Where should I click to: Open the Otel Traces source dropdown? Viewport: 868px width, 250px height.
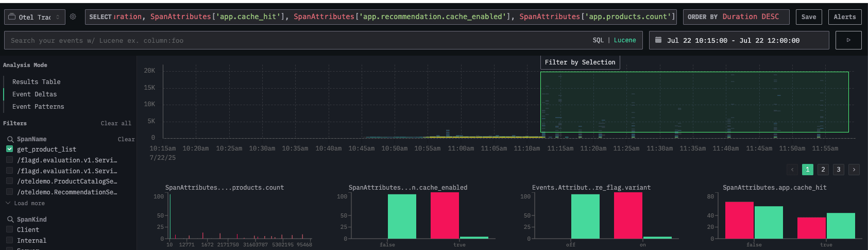(35, 17)
